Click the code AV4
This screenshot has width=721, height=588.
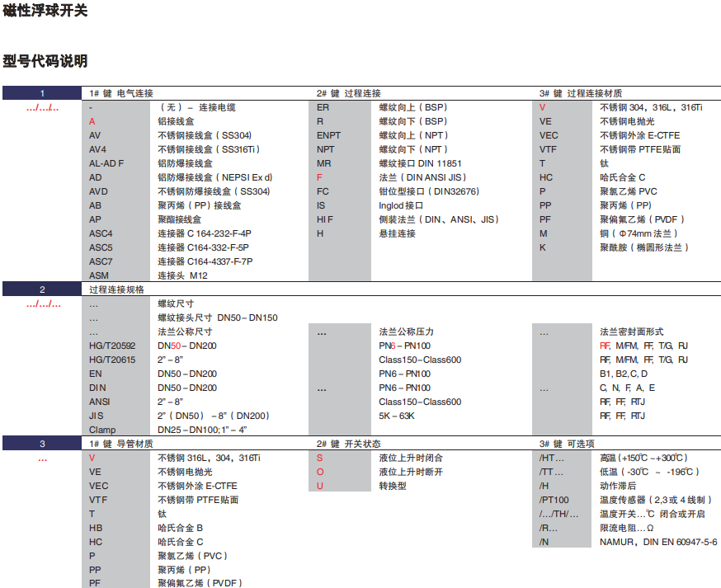coord(97,149)
